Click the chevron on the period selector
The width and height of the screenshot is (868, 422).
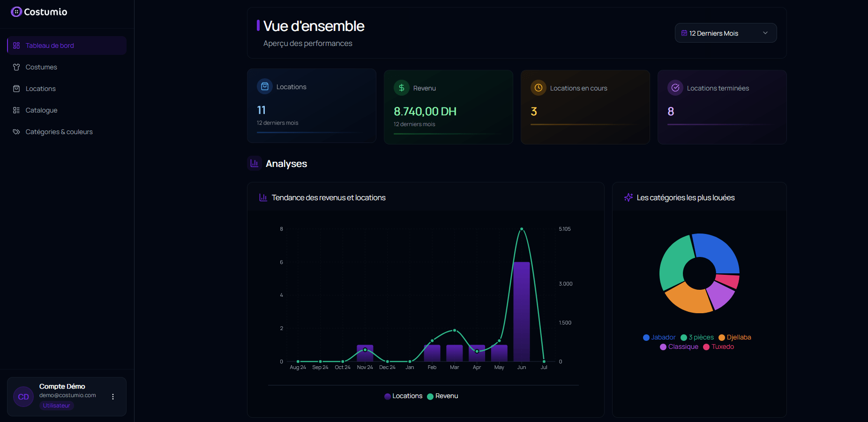765,33
